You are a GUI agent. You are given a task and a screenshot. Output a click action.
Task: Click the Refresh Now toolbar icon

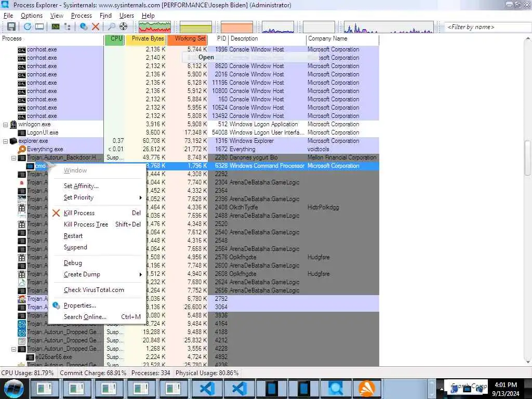28,27
